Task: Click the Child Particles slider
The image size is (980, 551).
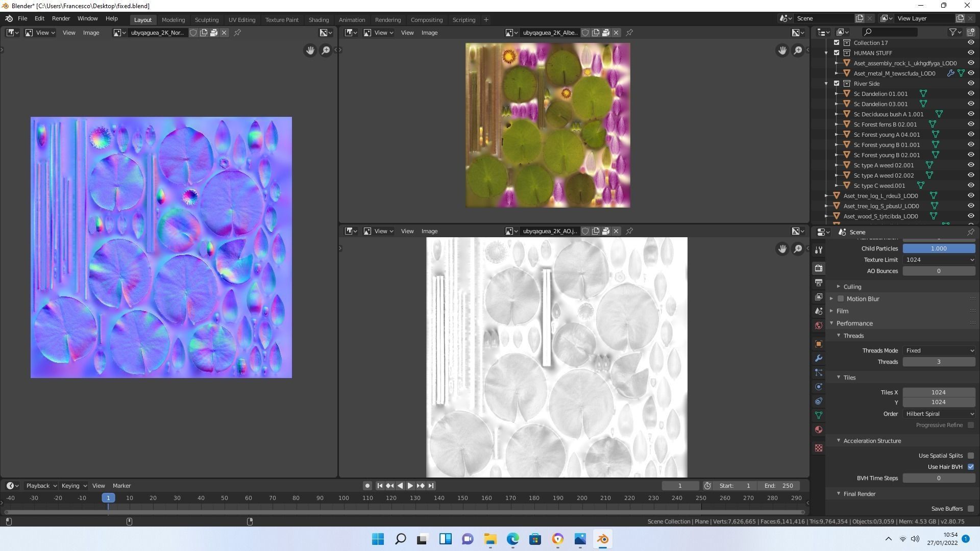Action: (939, 248)
